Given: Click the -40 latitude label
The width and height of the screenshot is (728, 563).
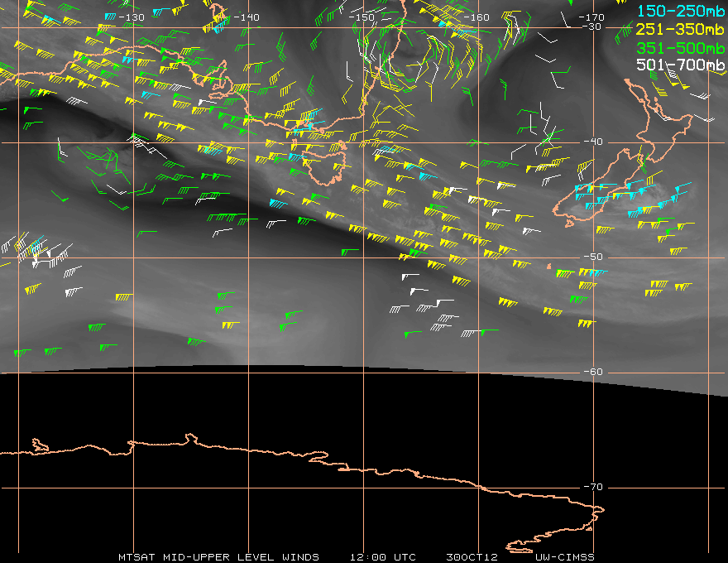Looking at the screenshot, I should (593, 142).
